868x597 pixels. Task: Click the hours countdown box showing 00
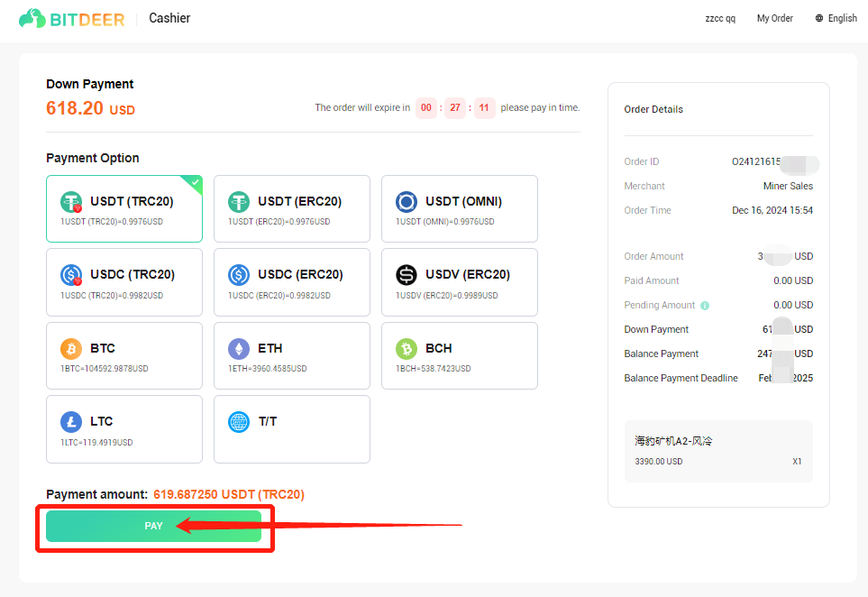[425, 107]
